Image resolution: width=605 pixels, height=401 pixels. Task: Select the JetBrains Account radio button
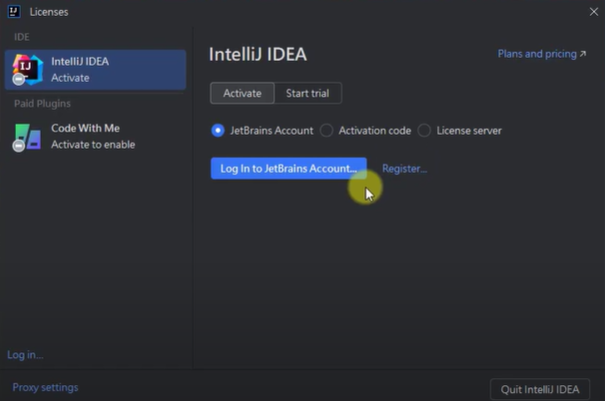pos(218,130)
